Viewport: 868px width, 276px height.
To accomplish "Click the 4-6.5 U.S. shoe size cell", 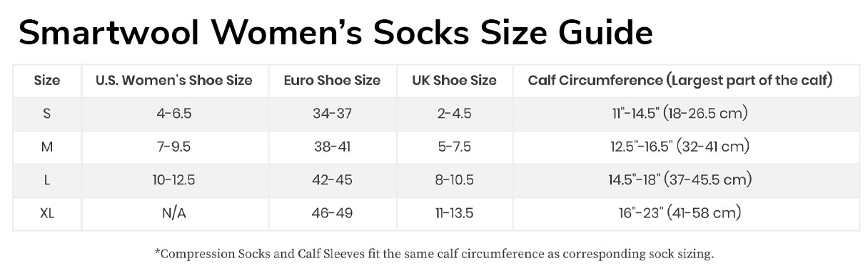I will 174,114.
